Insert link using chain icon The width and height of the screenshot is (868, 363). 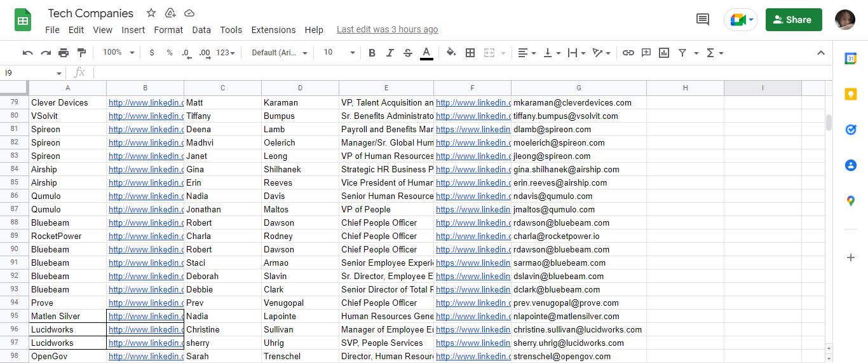coord(628,53)
